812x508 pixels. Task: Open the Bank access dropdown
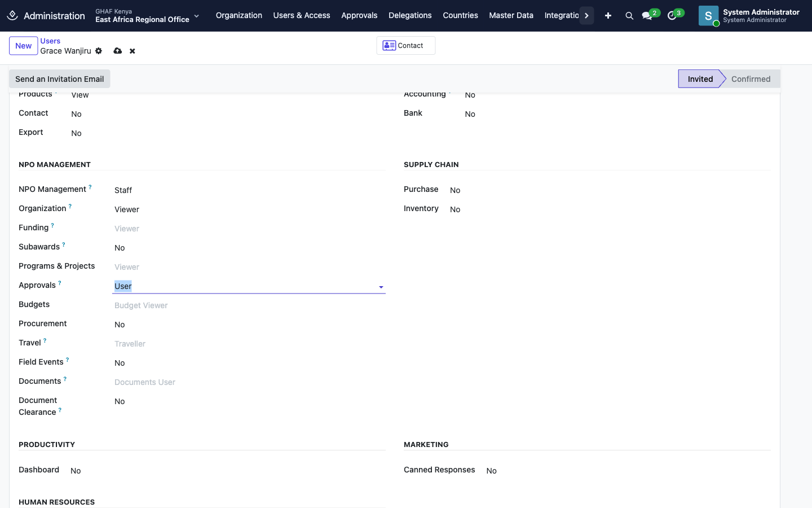(x=617, y=114)
